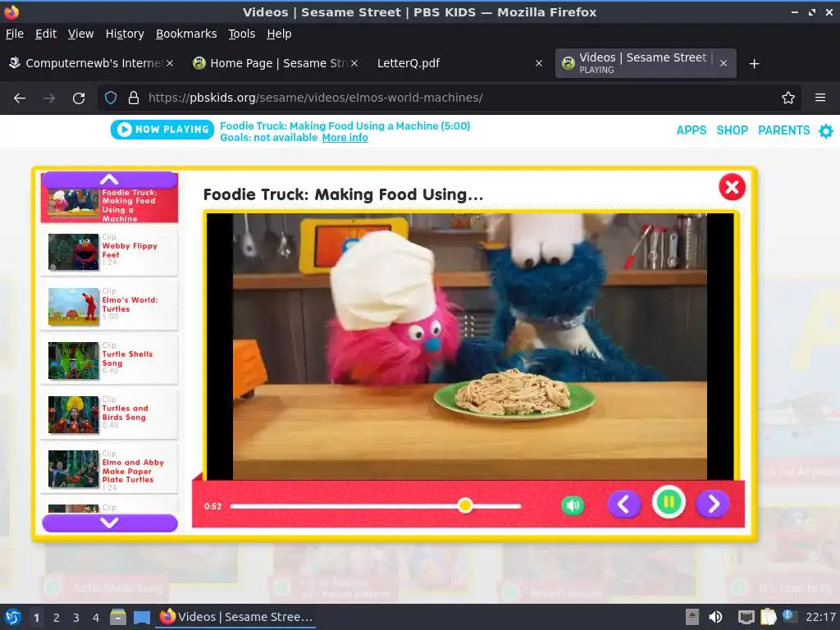
Task: Open the PARENTS link
Action: (x=783, y=130)
